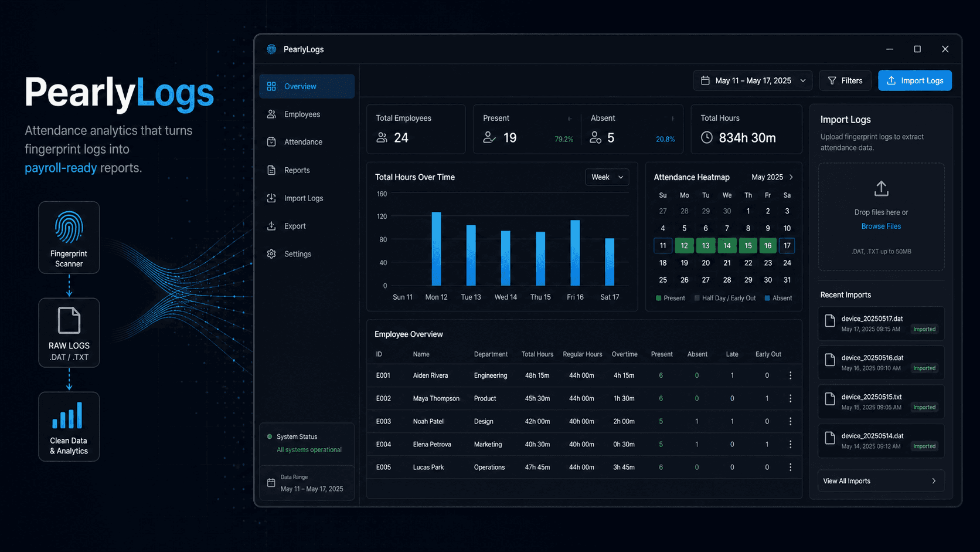Open row menu for Noah Patel
Viewport: 980px width, 552px height.
coord(790,421)
